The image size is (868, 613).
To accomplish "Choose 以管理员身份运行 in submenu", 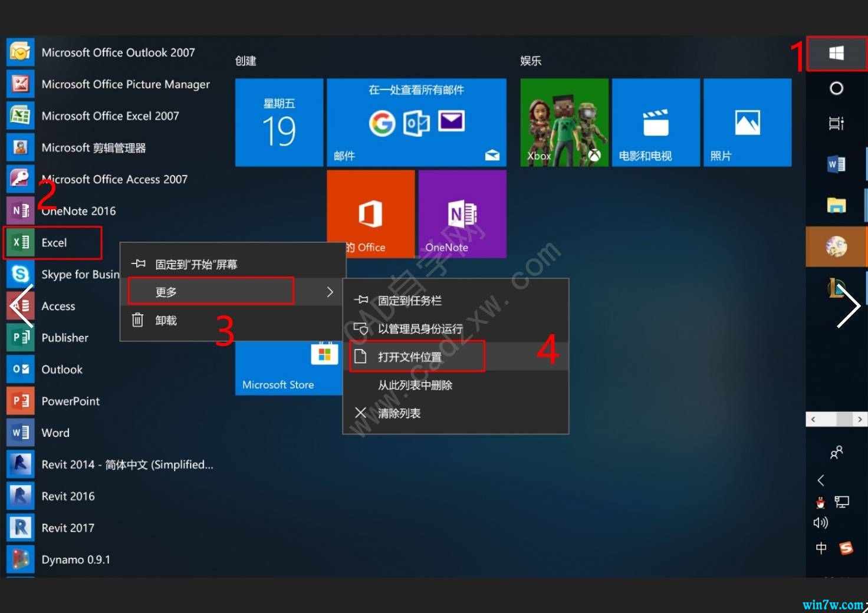I will [455, 329].
